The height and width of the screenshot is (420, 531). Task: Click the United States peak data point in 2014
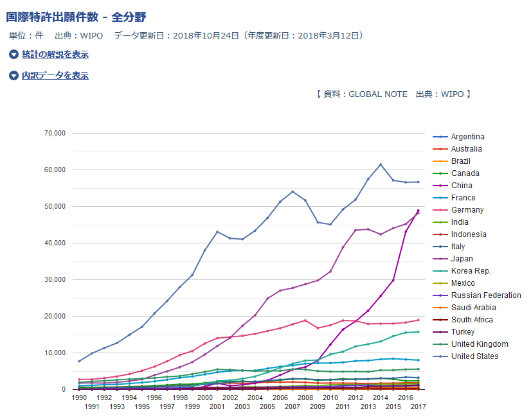(381, 164)
